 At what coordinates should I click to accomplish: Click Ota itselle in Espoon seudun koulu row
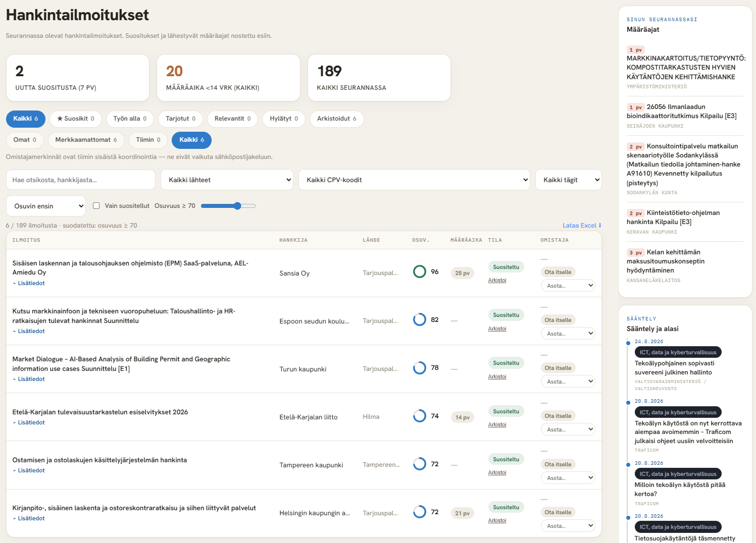(558, 320)
